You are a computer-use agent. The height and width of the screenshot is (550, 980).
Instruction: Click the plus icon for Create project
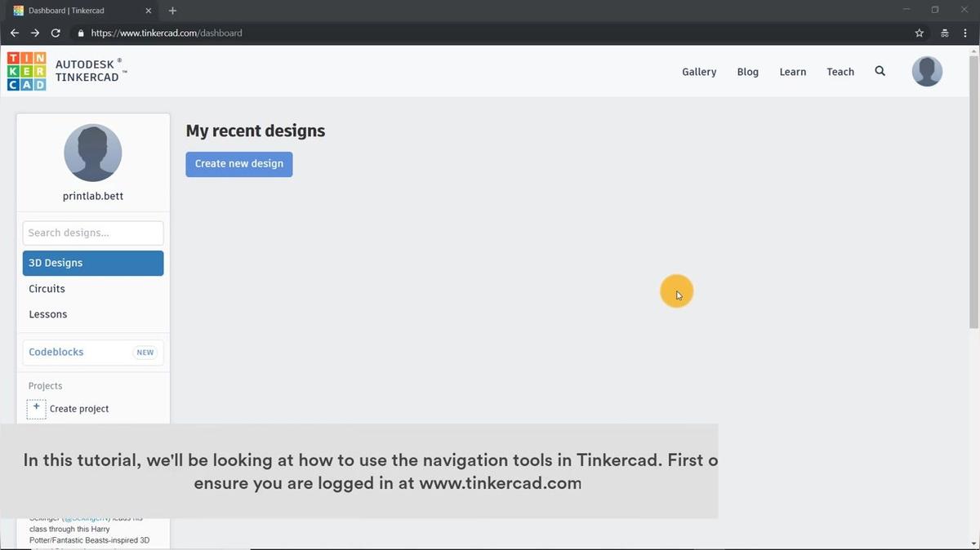click(37, 409)
